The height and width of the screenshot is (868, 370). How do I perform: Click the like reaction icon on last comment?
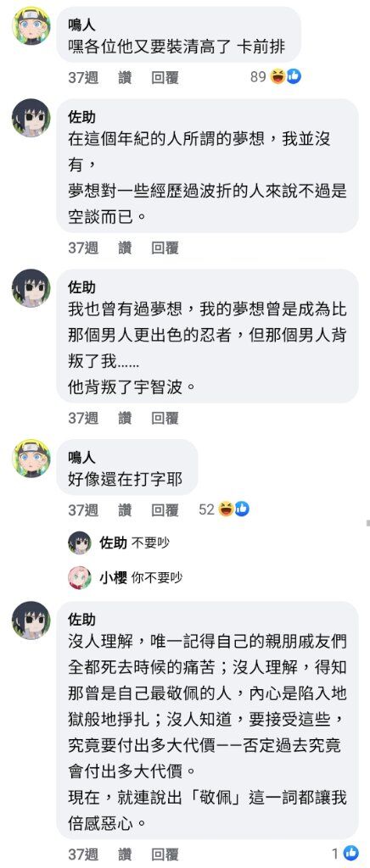point(350,852)
